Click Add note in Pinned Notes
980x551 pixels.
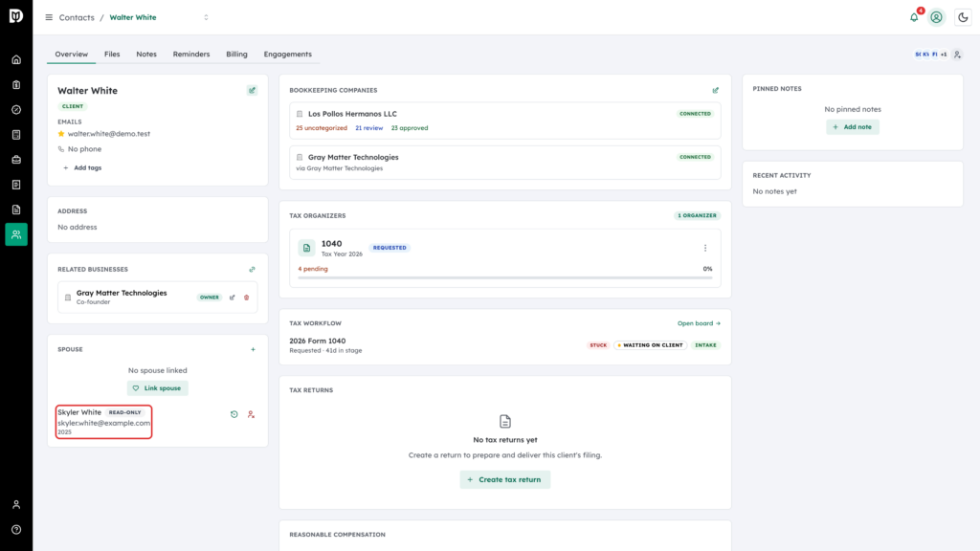(x=853, y=127)
